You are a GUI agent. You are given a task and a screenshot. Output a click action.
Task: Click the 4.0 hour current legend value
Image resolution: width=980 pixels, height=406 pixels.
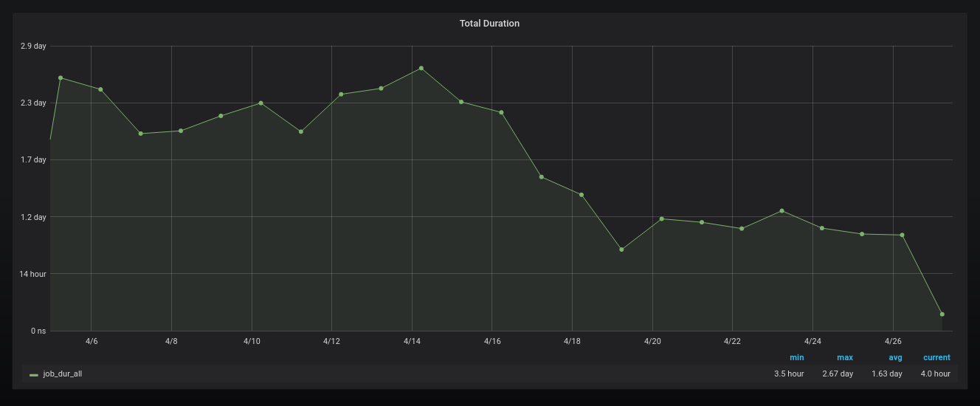coord(935,374)
